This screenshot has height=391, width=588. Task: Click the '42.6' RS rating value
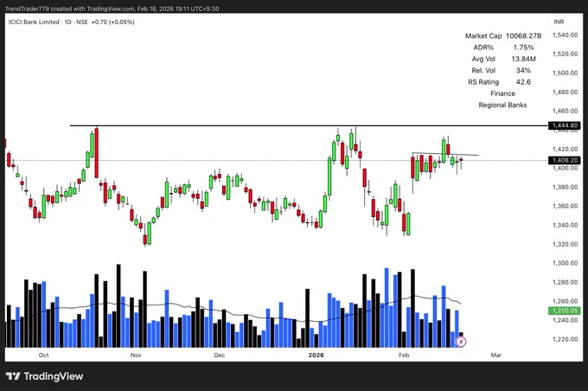pos(523,82)
